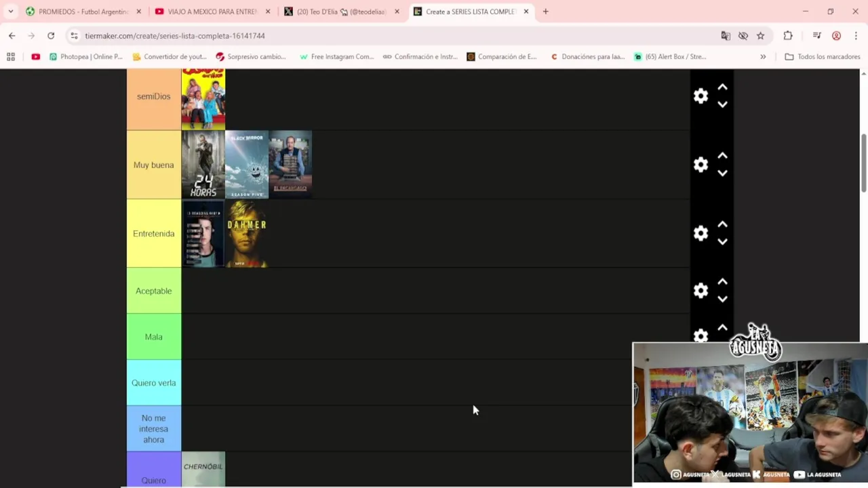Open Convertidor de yout... bookmark
The height and width of the screenshot is (488, 868).
[x=170, y=57]
